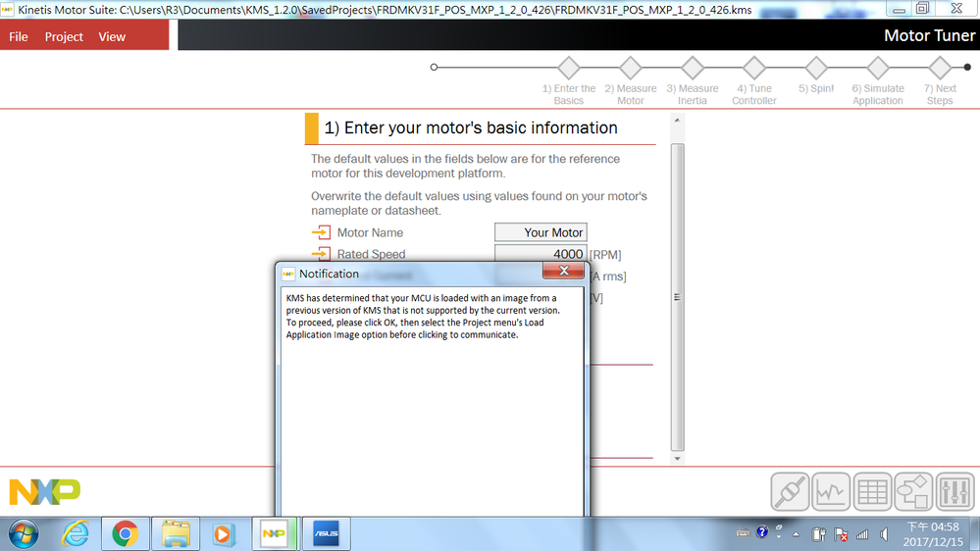Open File Explorer folder on taskbar

[176, 534]
